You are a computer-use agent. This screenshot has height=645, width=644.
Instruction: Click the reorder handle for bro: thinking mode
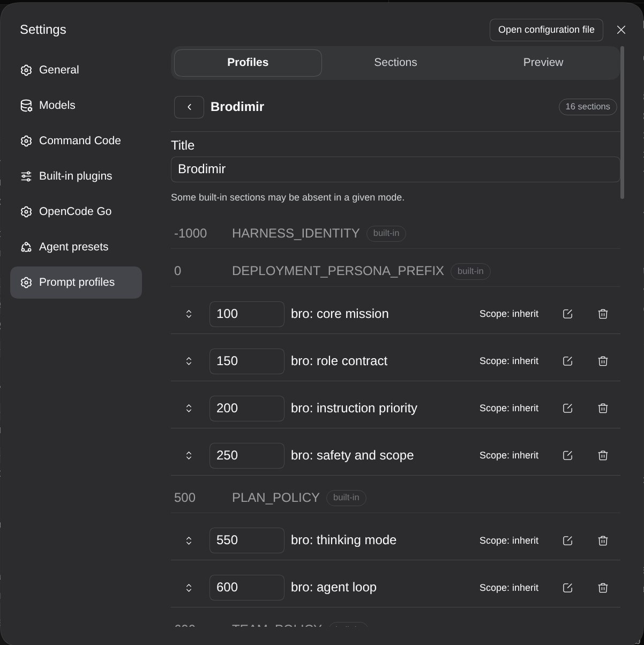(189, 540)
